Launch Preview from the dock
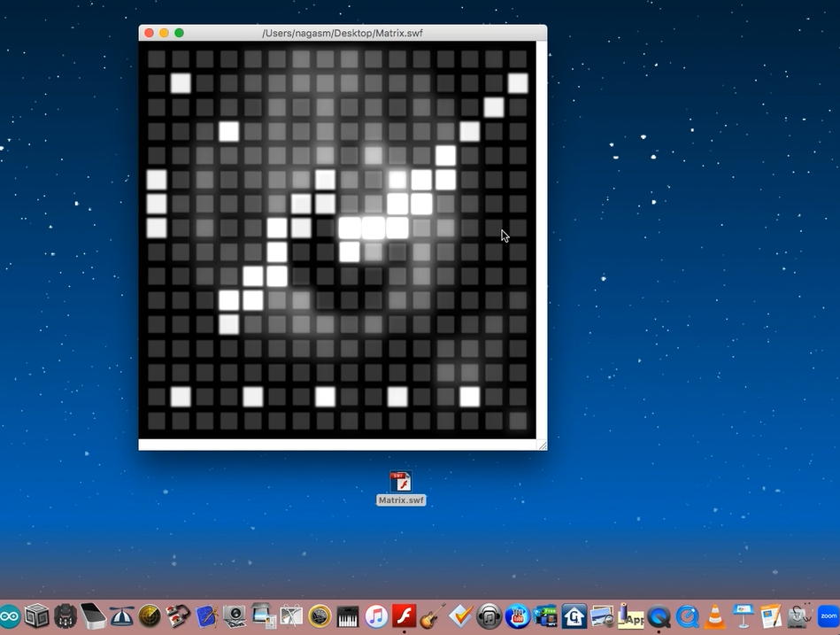The width and height of the screenshot is (840, 635). tap(602, 616)
